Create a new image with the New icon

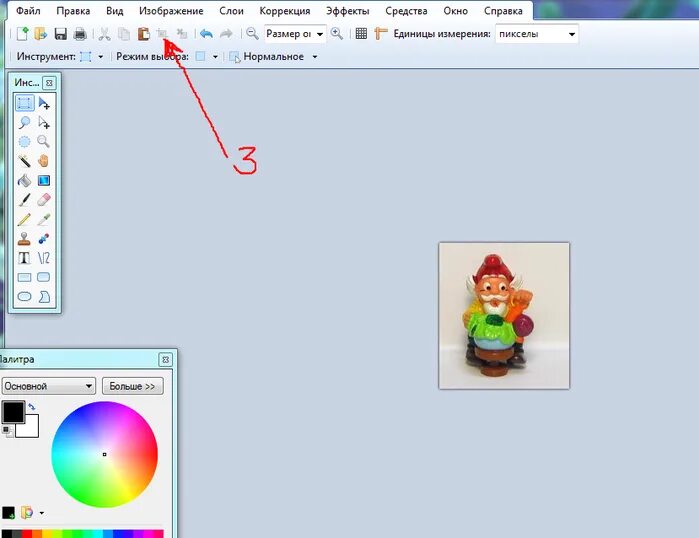[x=22, y=34]
